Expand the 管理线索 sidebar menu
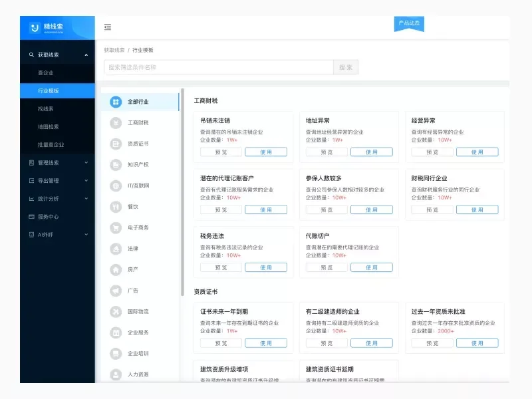532x399 pixels. (x=58, y=161)
